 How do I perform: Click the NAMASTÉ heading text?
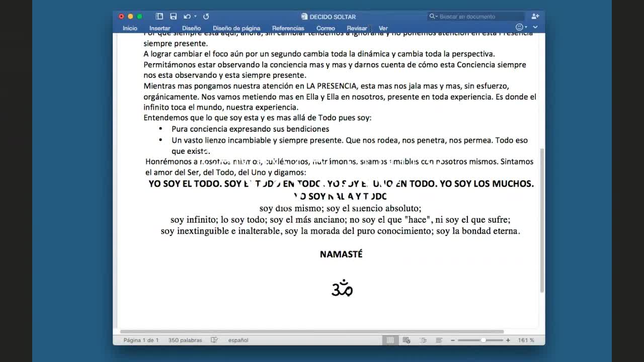[x=341, y=254]
